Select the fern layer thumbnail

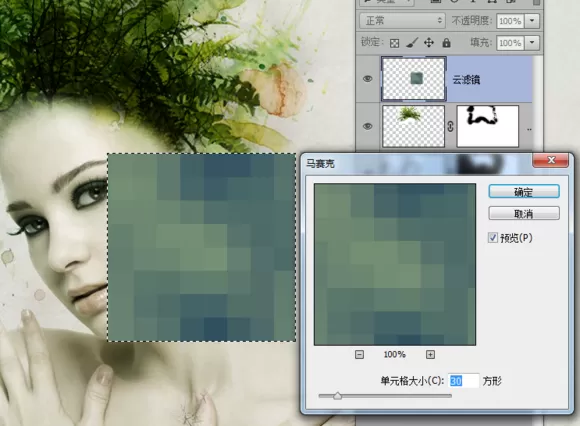tap(414, 126)
